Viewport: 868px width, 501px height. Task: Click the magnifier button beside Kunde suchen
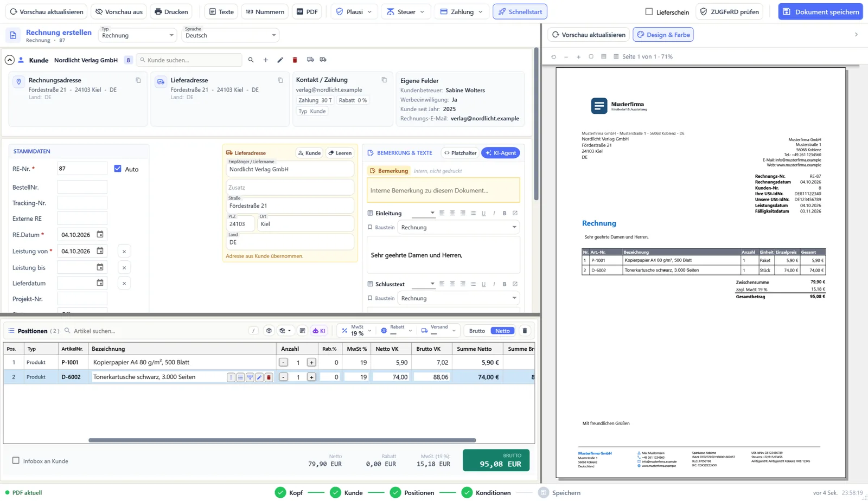(x=251, y=60)
